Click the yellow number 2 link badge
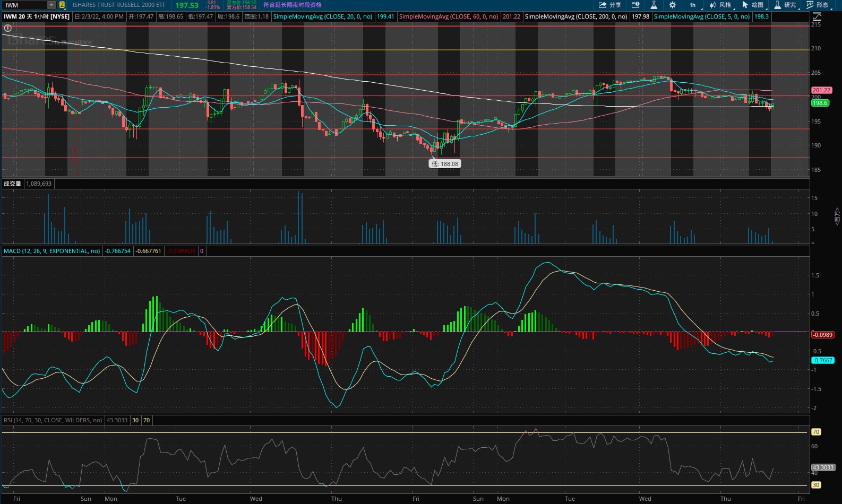This screenshot has width=842, height=504. coord(62,5)
